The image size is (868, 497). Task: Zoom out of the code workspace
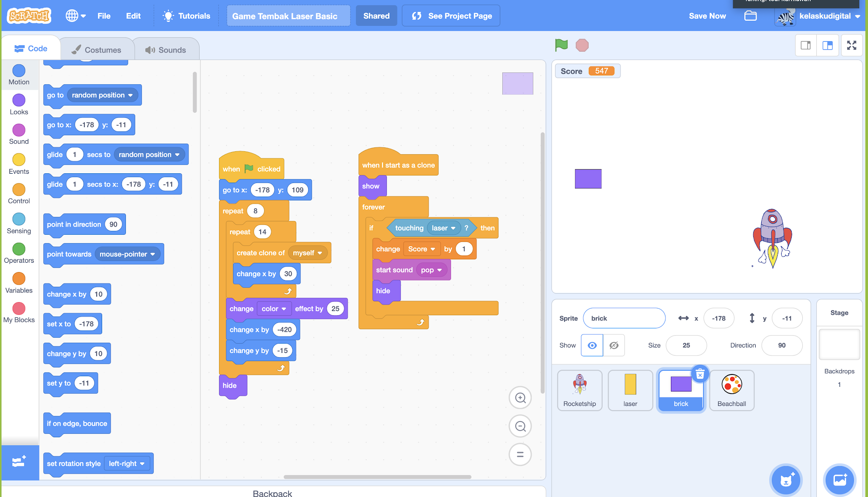tap(520, 426)
